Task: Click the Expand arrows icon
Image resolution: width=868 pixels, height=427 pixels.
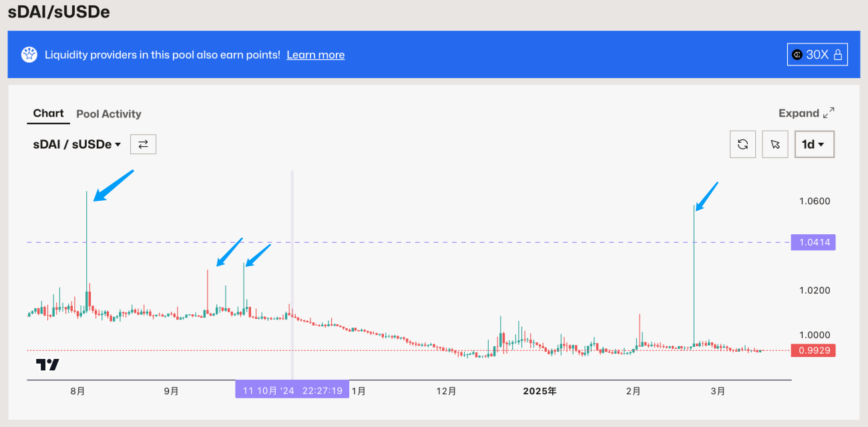Action: 829,113
